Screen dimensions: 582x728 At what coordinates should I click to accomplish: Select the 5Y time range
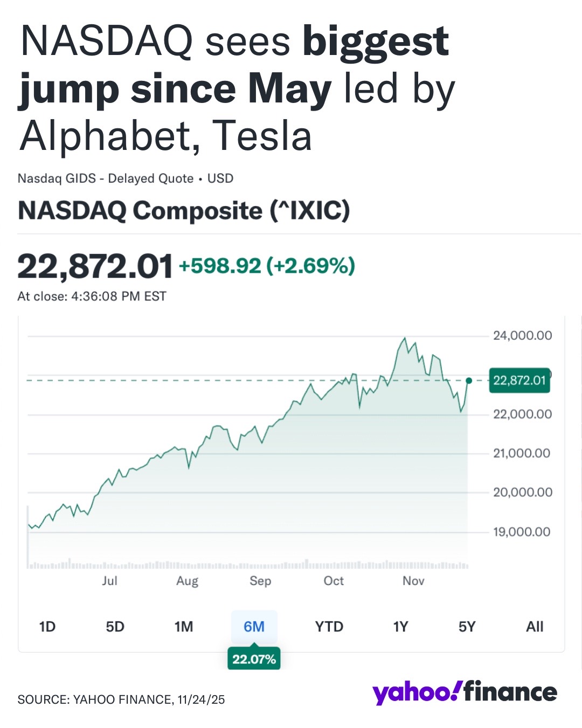click(467, 627)
